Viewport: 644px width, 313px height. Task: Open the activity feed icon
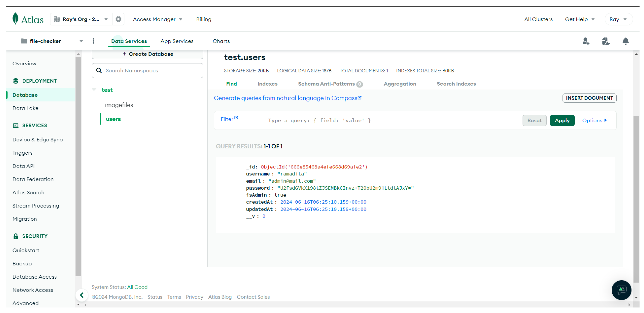click(x=606, y=41)
